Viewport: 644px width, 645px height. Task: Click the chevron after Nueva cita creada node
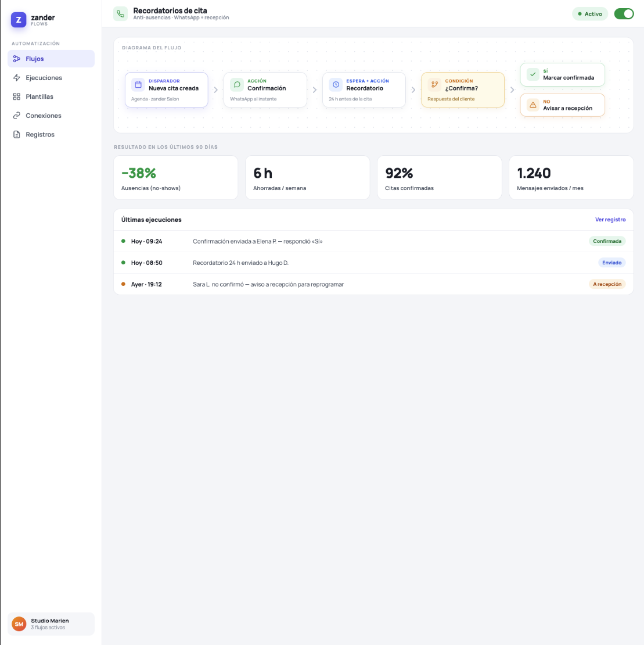point(216,89)
